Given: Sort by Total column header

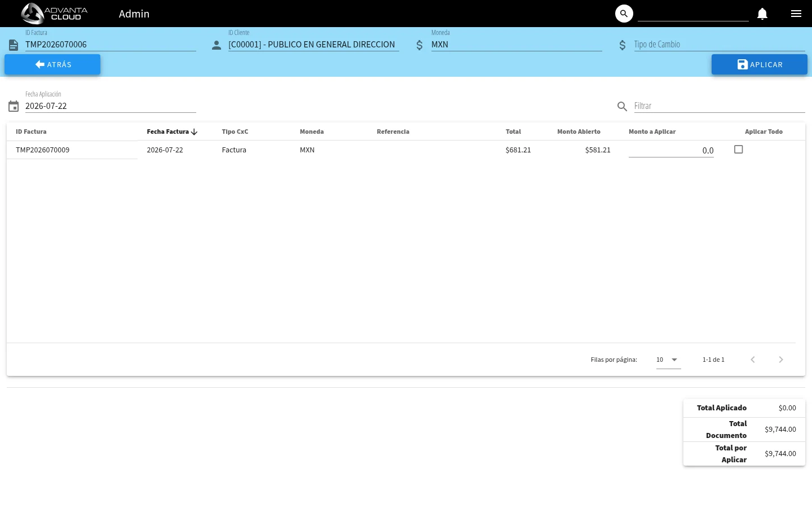Looking at the screenshot, I should 513,132.
